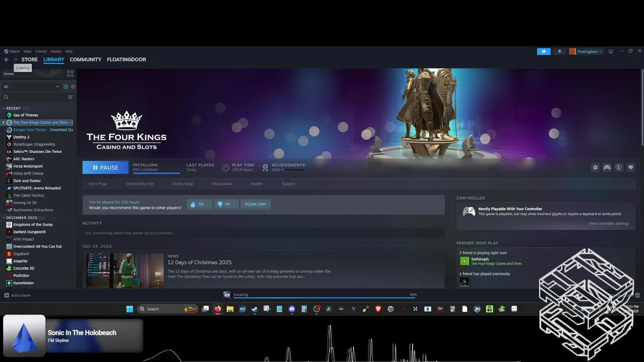Click the installing progress bar under 99% Complete

click(156, 172)
